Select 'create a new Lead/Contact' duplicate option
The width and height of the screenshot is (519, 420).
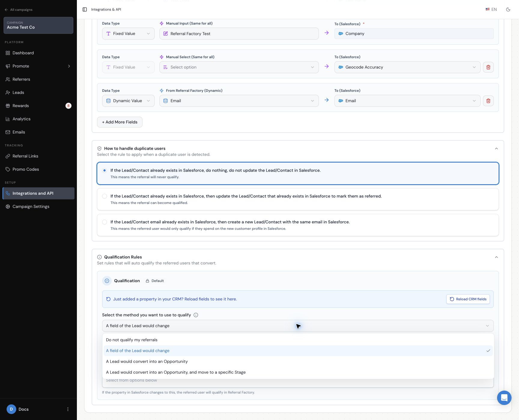tap(298, 225)
